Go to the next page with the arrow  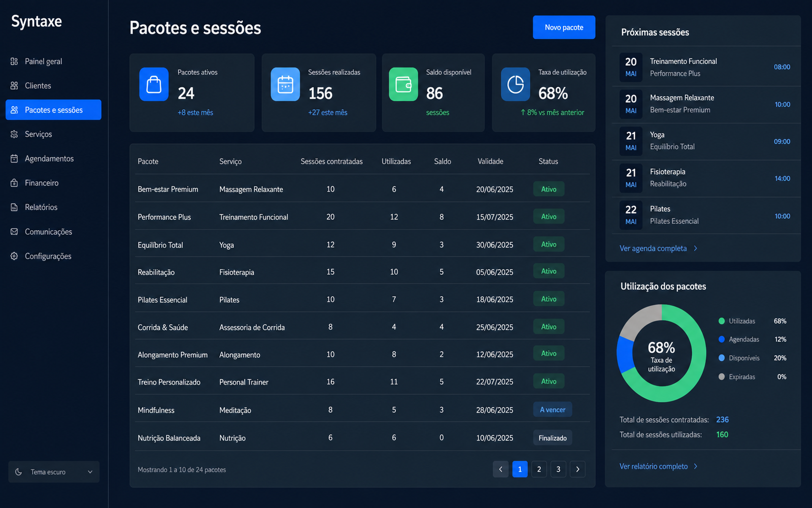(578, 469)
